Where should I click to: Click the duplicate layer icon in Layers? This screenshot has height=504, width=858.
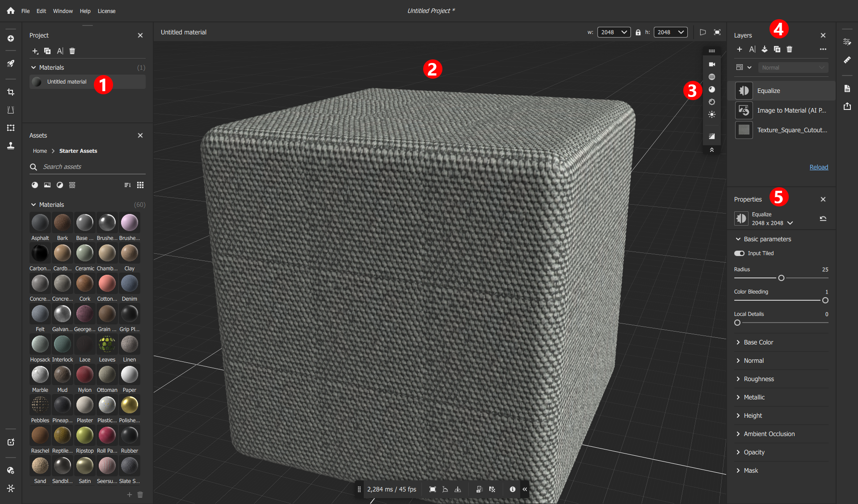tap(777, 49)
